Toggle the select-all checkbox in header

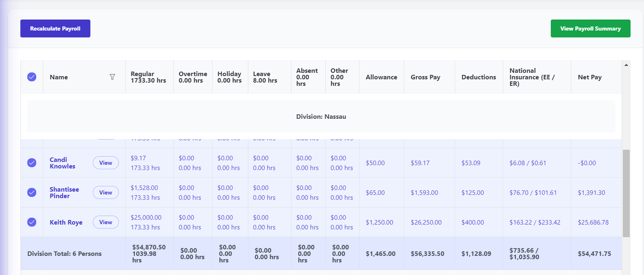[32, 77]
